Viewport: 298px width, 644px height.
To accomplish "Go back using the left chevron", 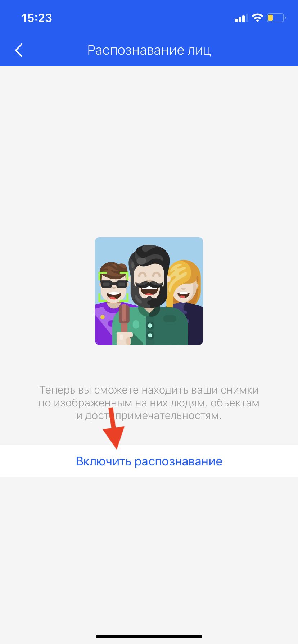I will (19, 50).
